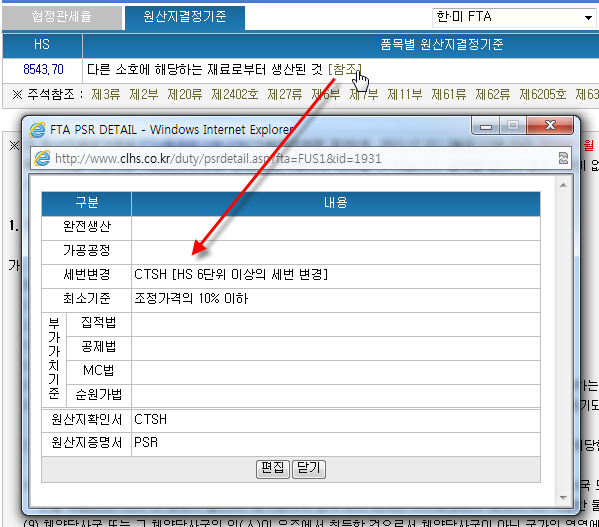Switch to the 협정관세율 tab

62,18
